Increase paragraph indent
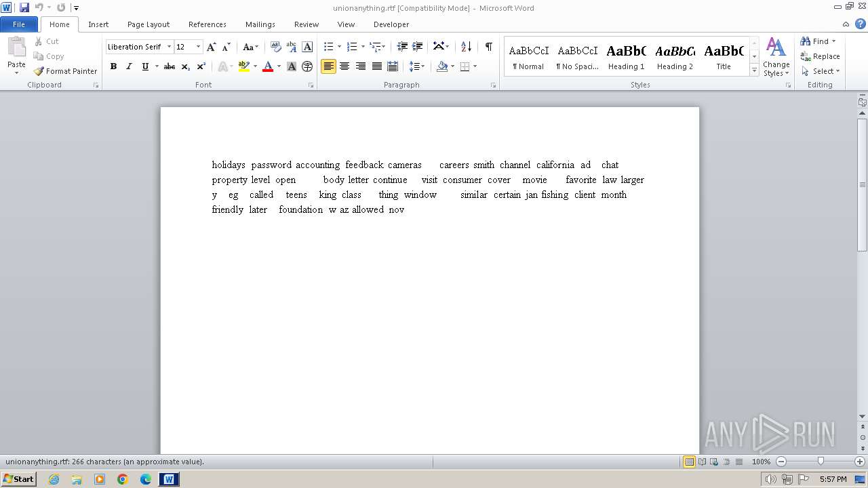 pyautogui.click(x=418, y=47)
